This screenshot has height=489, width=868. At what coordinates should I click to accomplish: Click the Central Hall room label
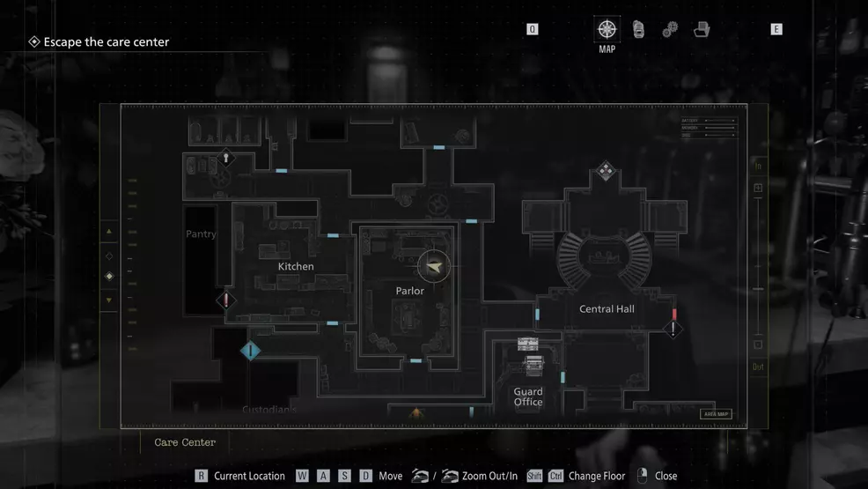click(x=607, y=309)
